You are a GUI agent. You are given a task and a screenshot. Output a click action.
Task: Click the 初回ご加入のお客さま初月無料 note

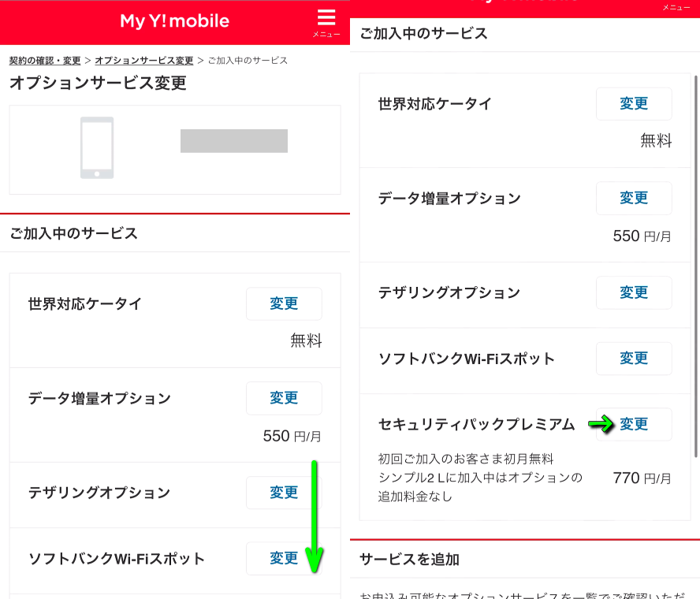coord(466,459)
